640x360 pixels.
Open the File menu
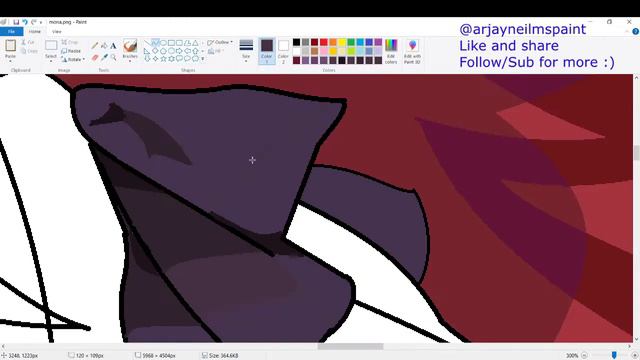coord(11,31)
